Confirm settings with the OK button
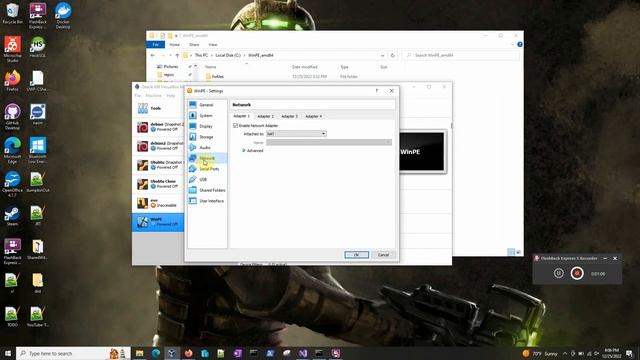 pos(356,255)
